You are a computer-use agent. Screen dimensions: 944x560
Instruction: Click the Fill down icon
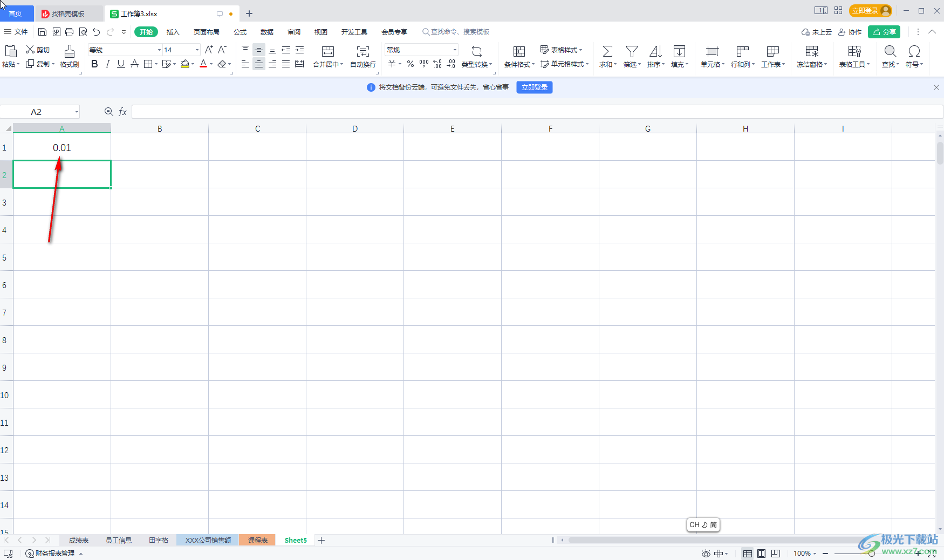680,51
